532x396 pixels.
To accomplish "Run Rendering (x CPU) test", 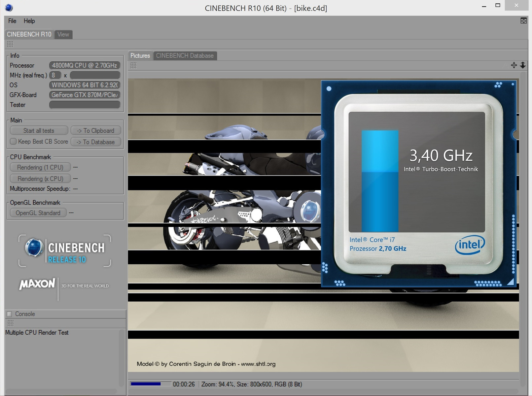I will [40, 179].
